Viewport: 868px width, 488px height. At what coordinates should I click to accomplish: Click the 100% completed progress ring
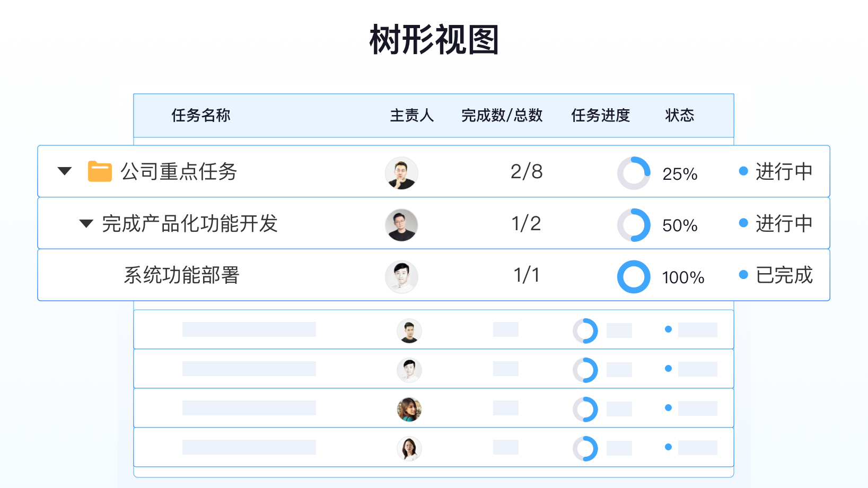(634, 277)
